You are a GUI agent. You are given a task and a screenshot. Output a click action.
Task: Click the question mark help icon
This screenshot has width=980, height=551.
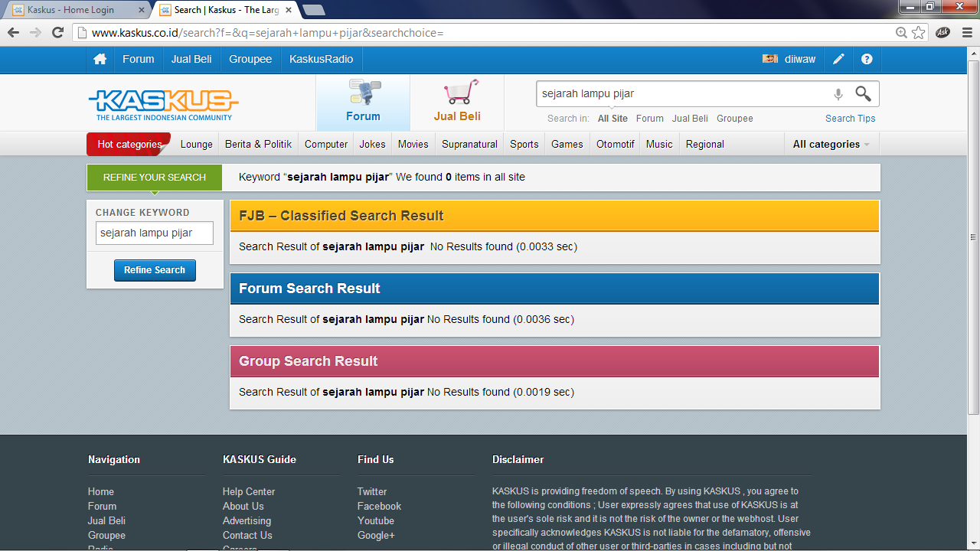[x=867, y=59]
